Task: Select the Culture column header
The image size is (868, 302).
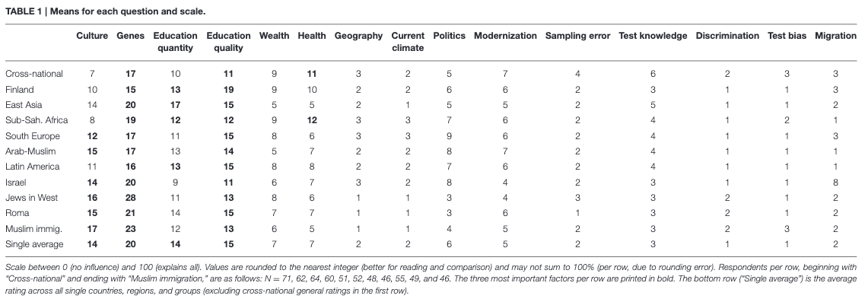Action: point(92,36)
